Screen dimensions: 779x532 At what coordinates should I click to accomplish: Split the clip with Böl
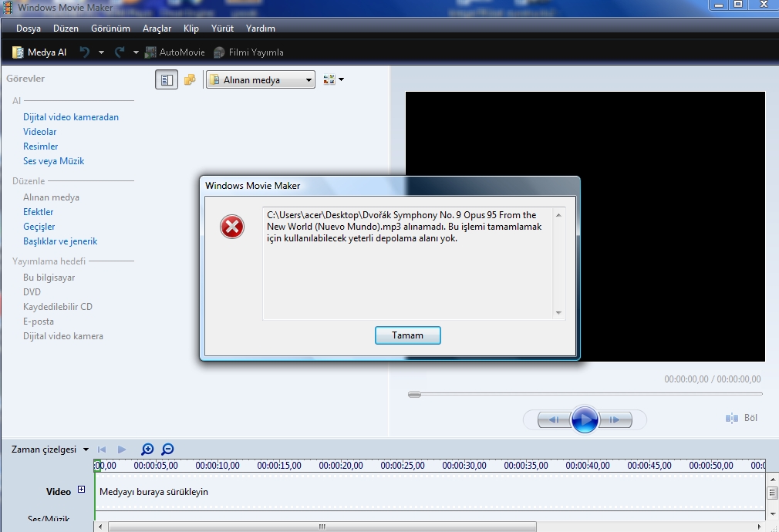[x=741, y=418]
